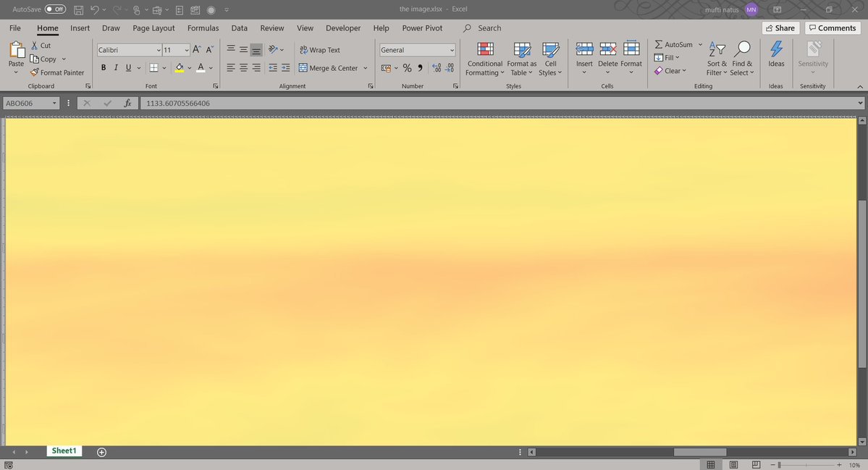The image size is (868, 470).
Task: Toggle Wrap Text option
Action: 320,50
